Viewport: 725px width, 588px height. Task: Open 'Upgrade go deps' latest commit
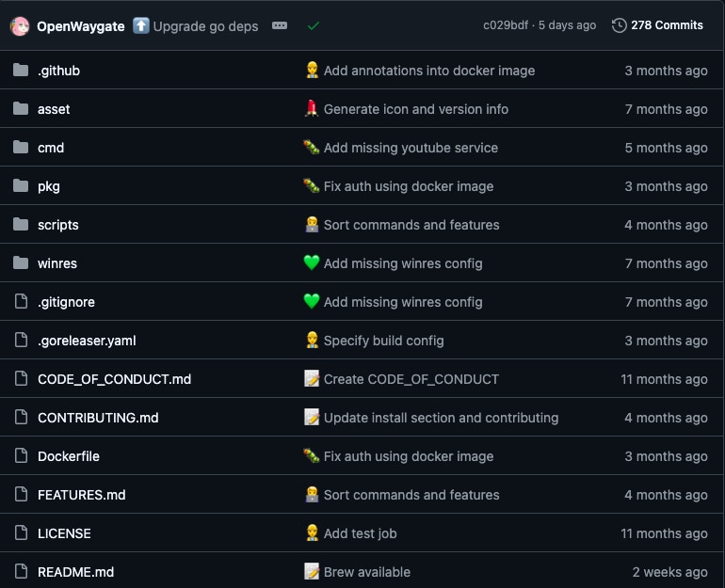pos(205,26)
